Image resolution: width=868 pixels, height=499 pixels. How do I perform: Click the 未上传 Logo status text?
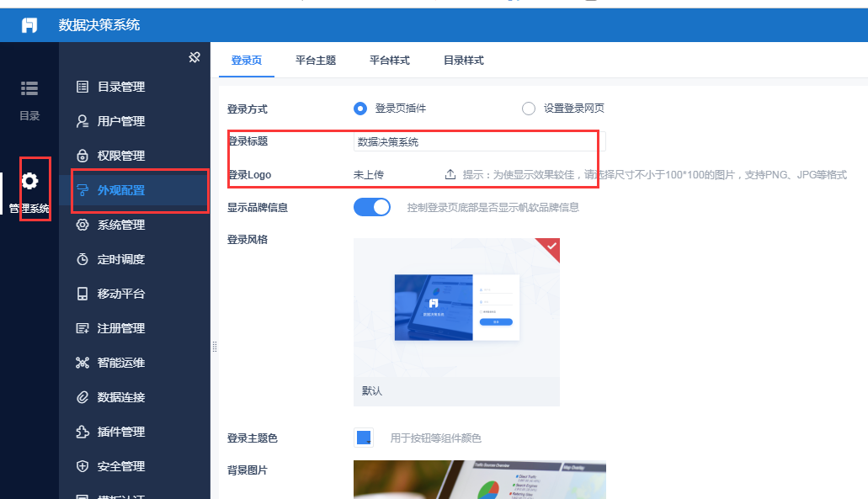(x=369, y=175)
